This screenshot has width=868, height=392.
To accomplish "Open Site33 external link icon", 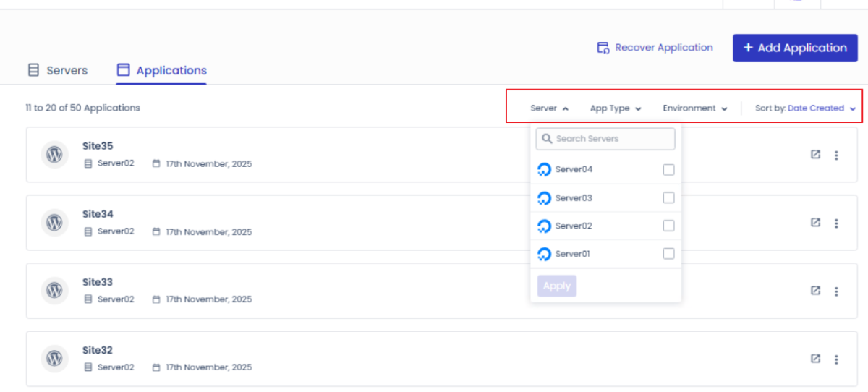I will [x=815, y=291].
